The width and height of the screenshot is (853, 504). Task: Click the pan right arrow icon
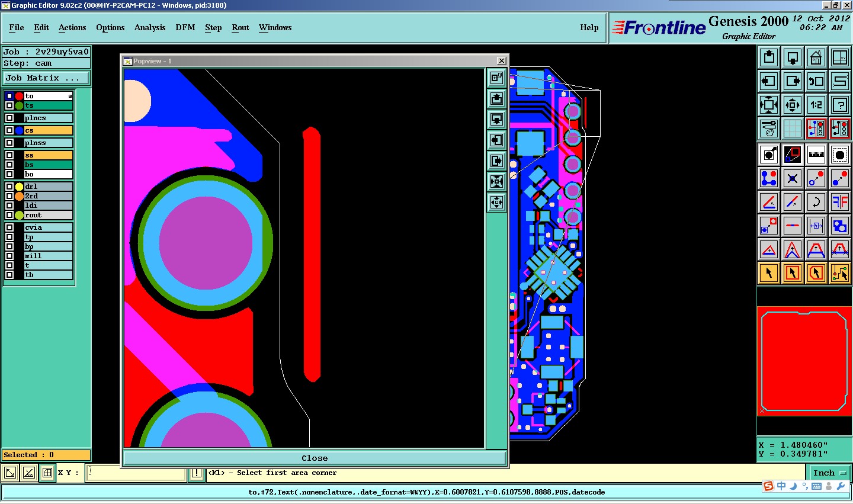click(x=793, y=81)
